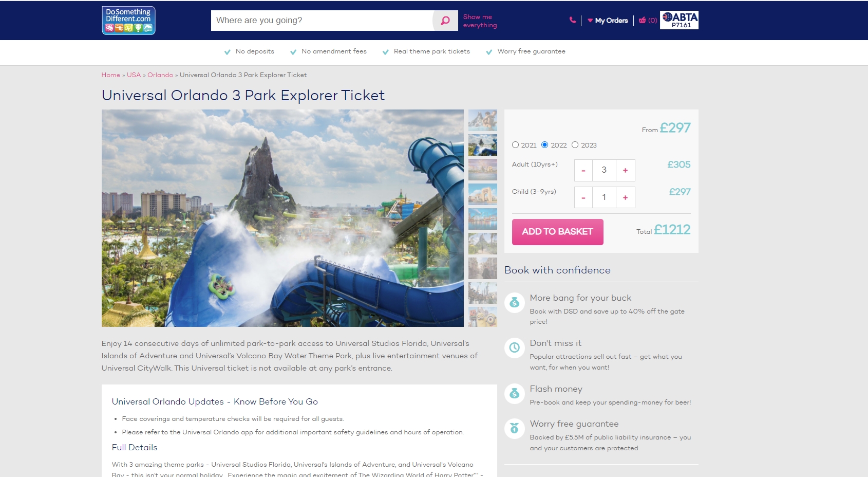View the Minions thumbnail
Image resolution: width=868 pixels, height=477 pixels.
[x=483, y=317]
